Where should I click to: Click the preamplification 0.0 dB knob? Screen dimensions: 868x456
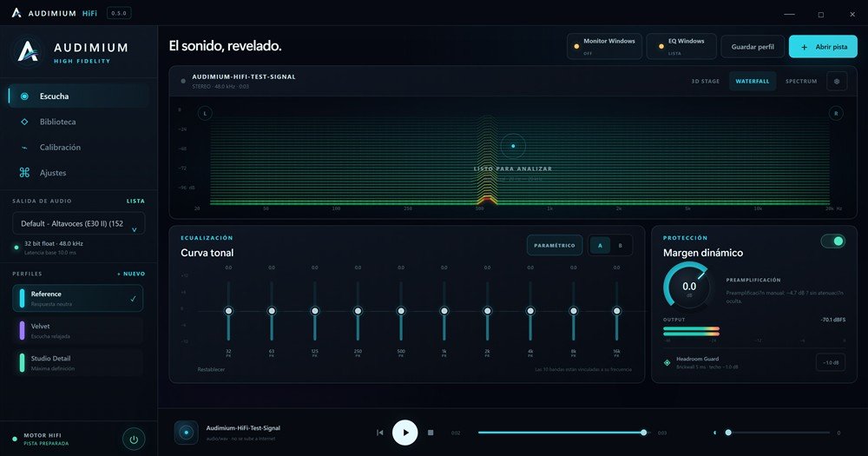(688, 287)
